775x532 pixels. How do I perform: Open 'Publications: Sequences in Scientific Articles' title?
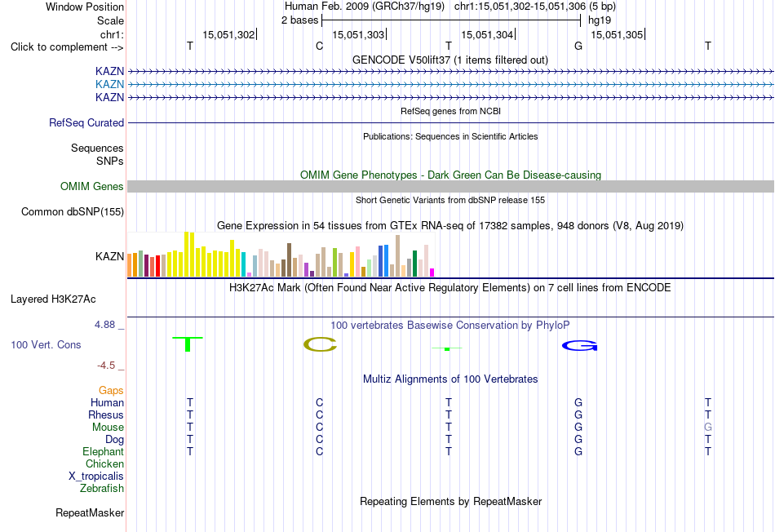(x=450, y=136)
